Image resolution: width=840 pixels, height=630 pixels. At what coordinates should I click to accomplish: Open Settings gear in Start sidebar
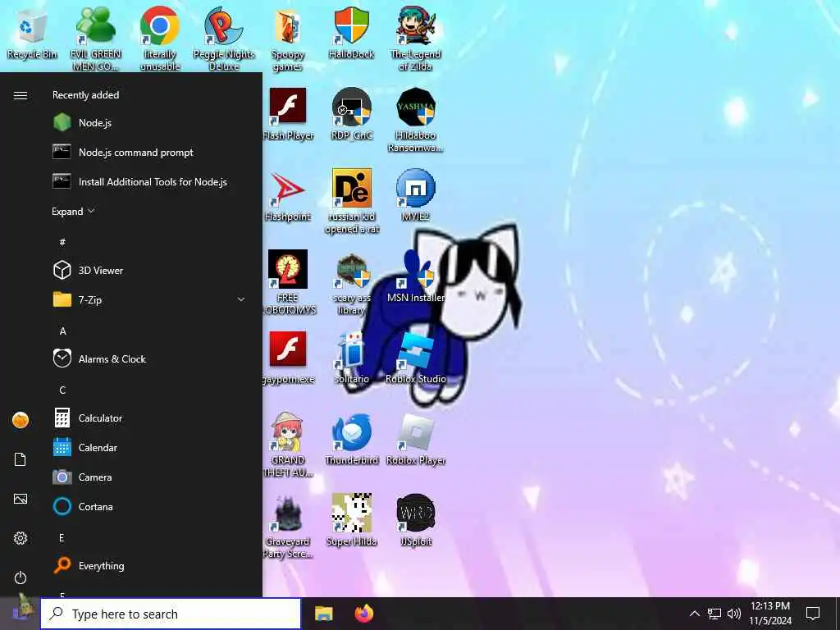pos(21,538)
